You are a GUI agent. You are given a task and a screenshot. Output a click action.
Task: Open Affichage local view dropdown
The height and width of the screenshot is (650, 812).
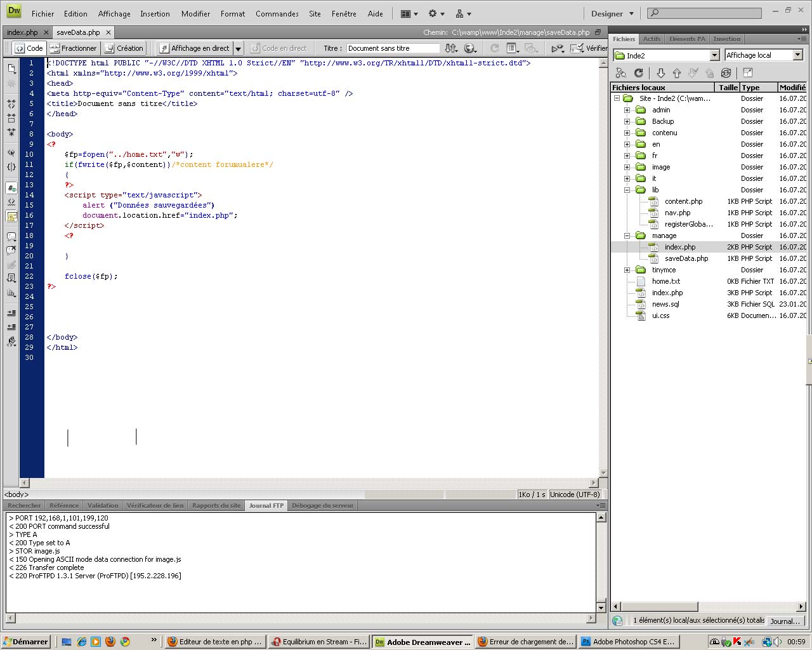tap(764, 55)
